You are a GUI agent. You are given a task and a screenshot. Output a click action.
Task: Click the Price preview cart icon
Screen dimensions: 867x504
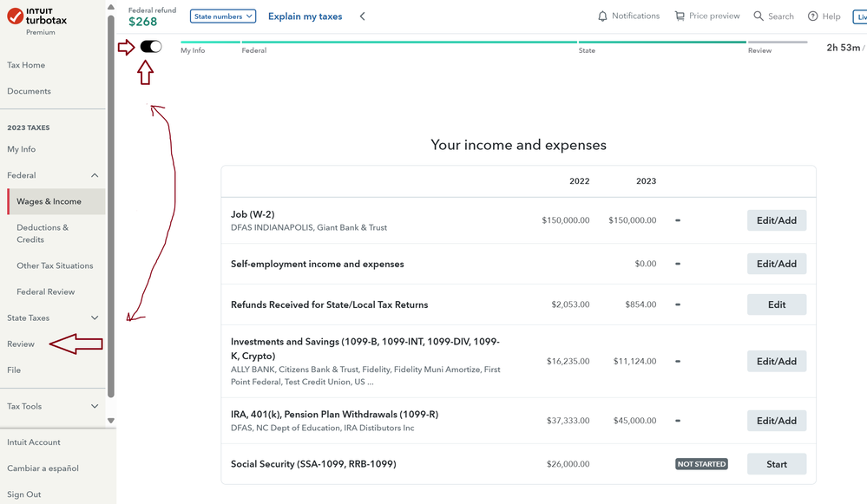pos(680,16)
